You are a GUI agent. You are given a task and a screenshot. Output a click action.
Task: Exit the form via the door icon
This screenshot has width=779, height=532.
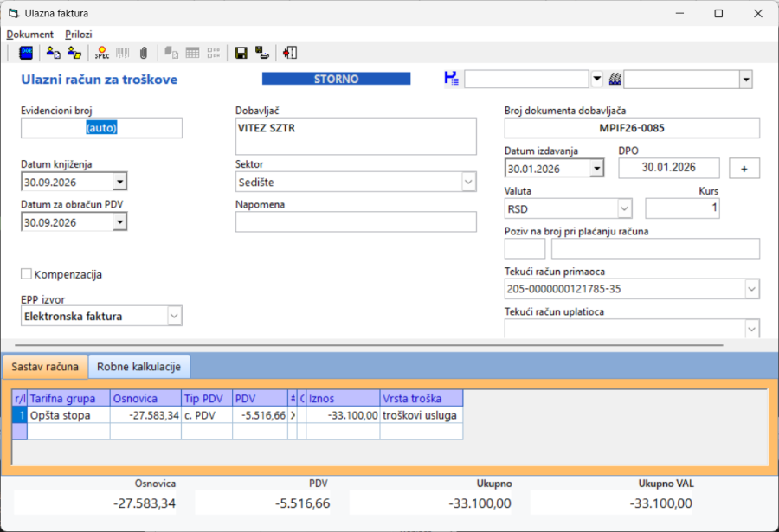click(290, 53)
